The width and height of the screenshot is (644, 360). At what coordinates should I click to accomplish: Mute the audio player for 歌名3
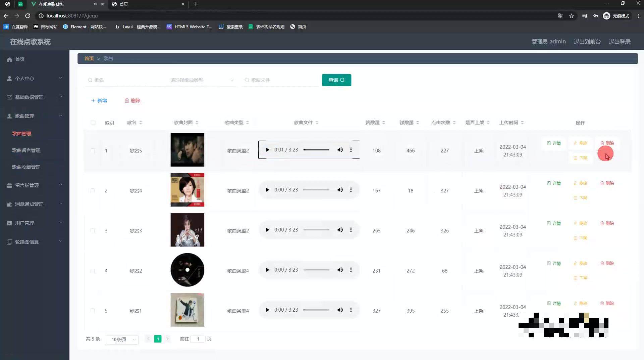tap(340, 230)
